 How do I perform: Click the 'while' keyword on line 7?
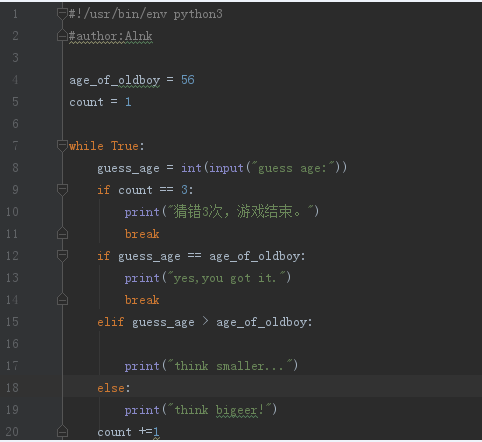[86, 146]
